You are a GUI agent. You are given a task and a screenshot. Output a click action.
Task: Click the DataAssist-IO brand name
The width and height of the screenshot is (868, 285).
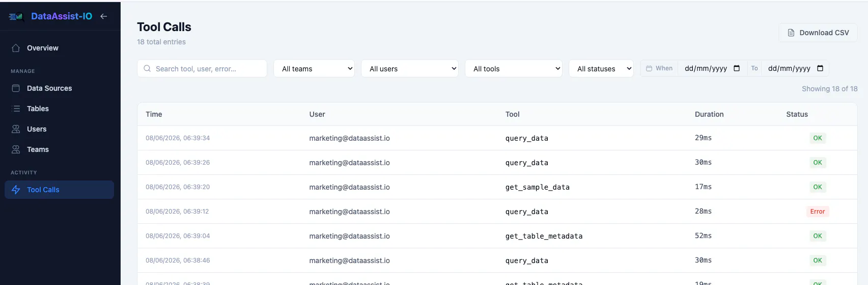click(x=62, y=16)
